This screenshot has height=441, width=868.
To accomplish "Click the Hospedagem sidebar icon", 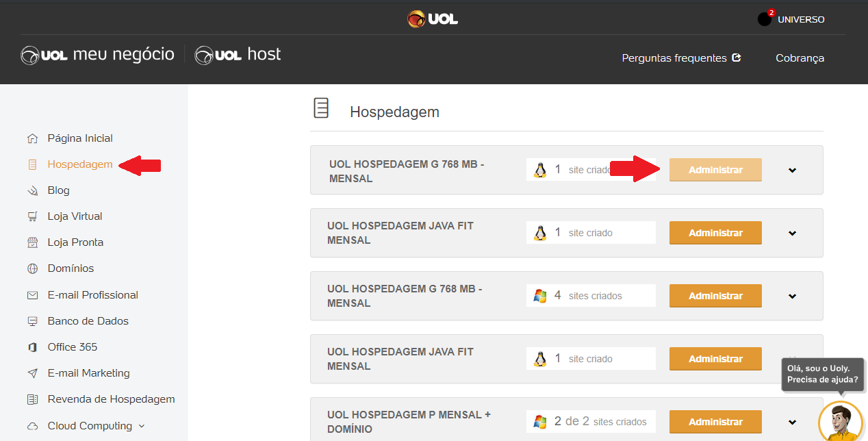I will pyautogui.click(x=32, y=164).
